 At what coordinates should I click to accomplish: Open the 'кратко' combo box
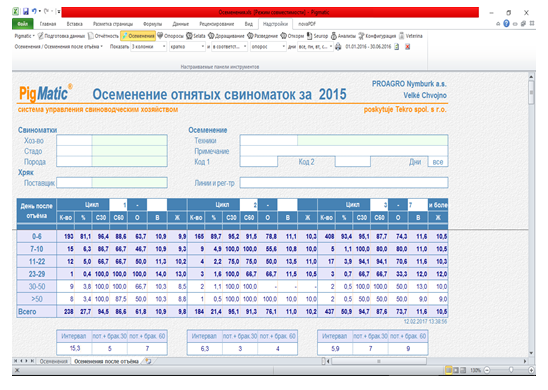tap(187, 46)
